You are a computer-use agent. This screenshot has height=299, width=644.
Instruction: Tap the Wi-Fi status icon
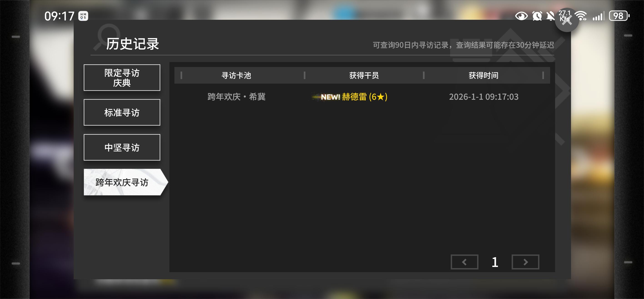click(x=581, y=16)
